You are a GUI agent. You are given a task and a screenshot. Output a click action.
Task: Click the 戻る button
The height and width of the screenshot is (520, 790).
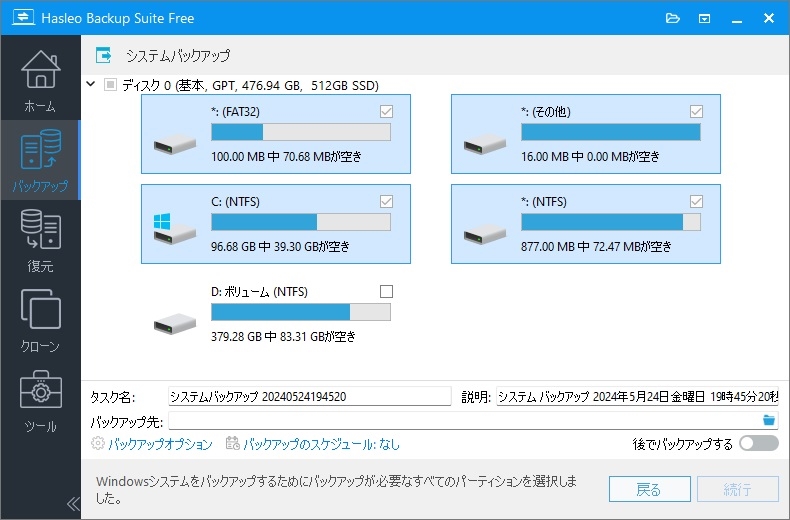tap(649, 489)
